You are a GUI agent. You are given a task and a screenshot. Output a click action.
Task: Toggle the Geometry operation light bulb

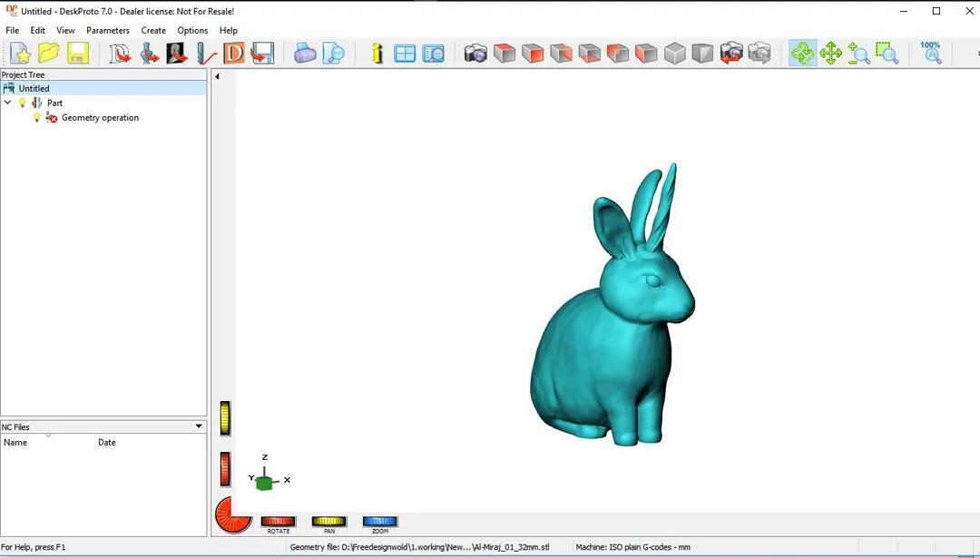click(37, 118)
